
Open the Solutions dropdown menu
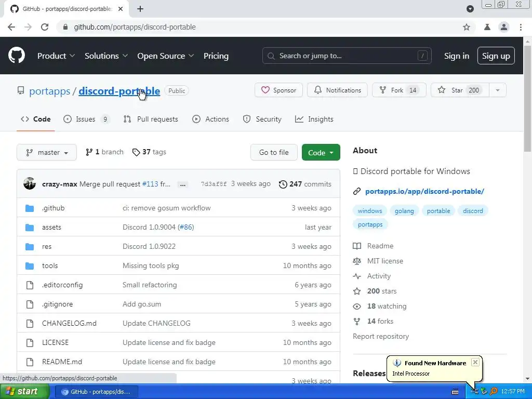tap(106, 56)
